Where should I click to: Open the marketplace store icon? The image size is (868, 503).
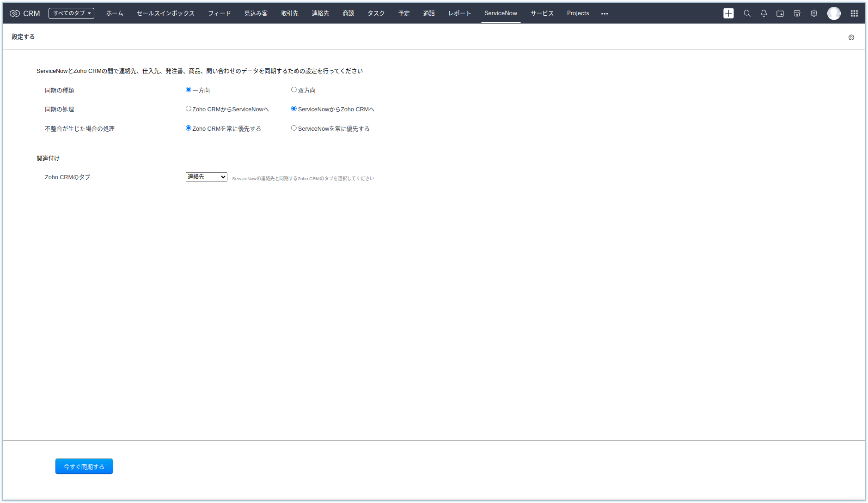(797, 13)
